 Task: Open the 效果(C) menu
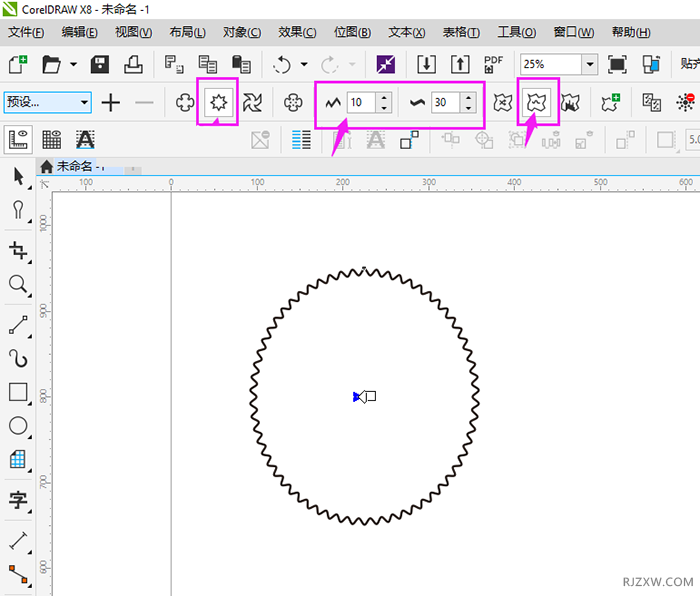pos(297,32)
